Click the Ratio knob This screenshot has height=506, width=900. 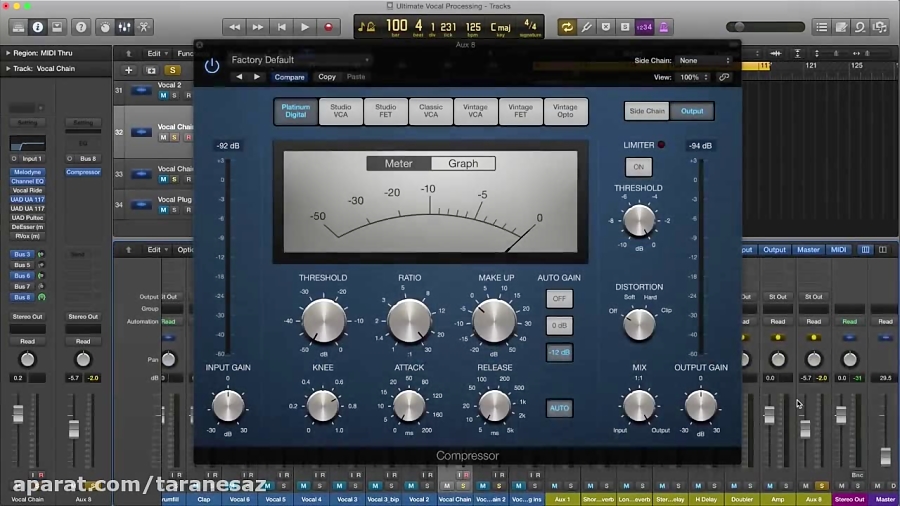click(x=409, y=321)
